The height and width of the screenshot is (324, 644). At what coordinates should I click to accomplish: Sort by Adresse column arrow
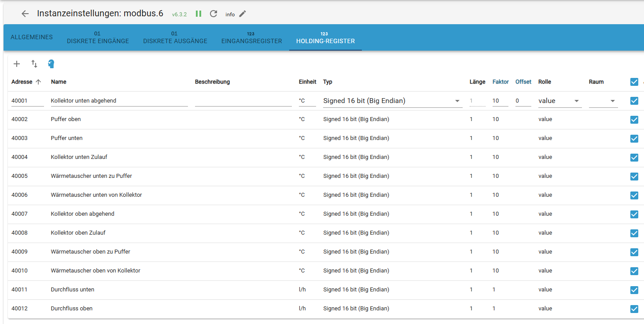tap(38, 82)
